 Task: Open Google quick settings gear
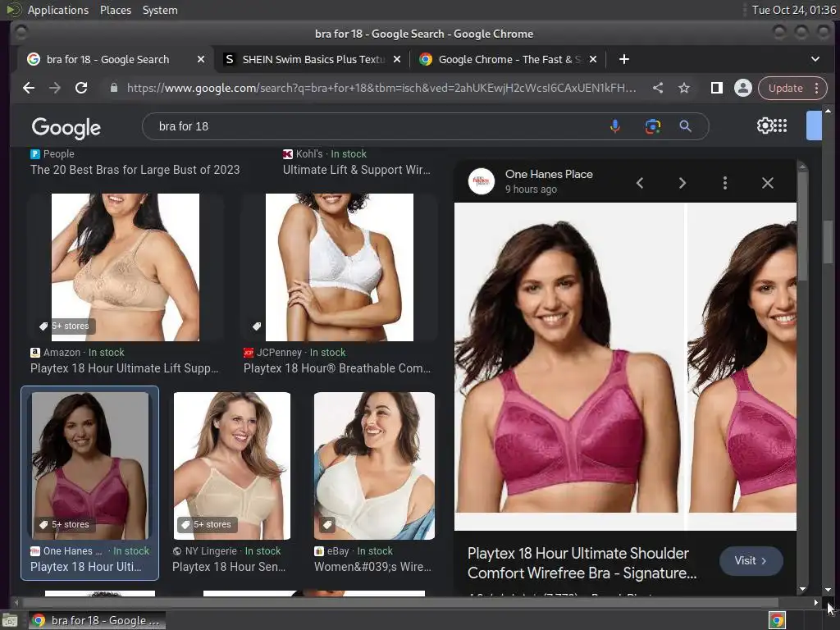click(x=765, y=126)
